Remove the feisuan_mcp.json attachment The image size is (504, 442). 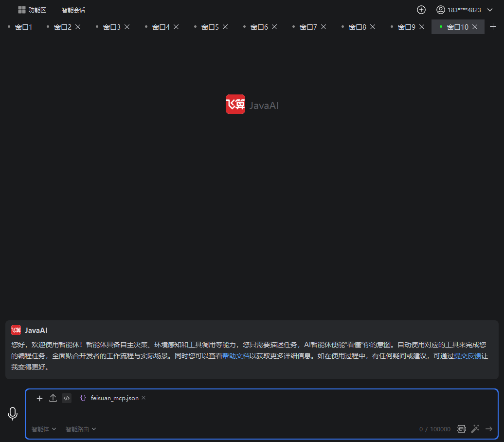pyautogui.click(x=144, y=398)
